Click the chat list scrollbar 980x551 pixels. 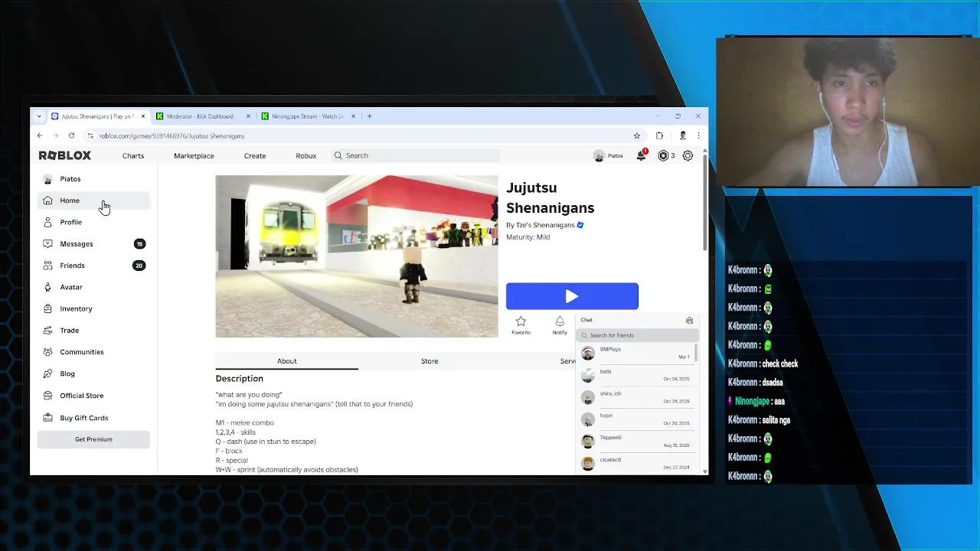[696, 353]
